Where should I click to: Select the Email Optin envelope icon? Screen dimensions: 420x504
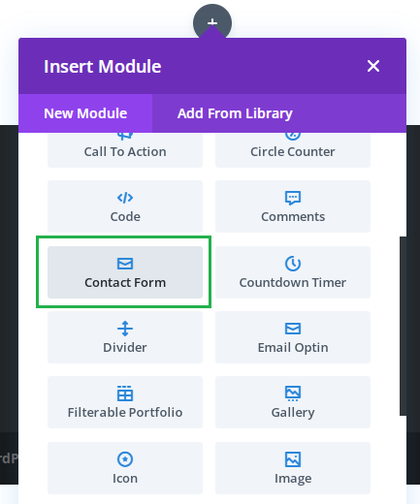(x=293, y=329)
